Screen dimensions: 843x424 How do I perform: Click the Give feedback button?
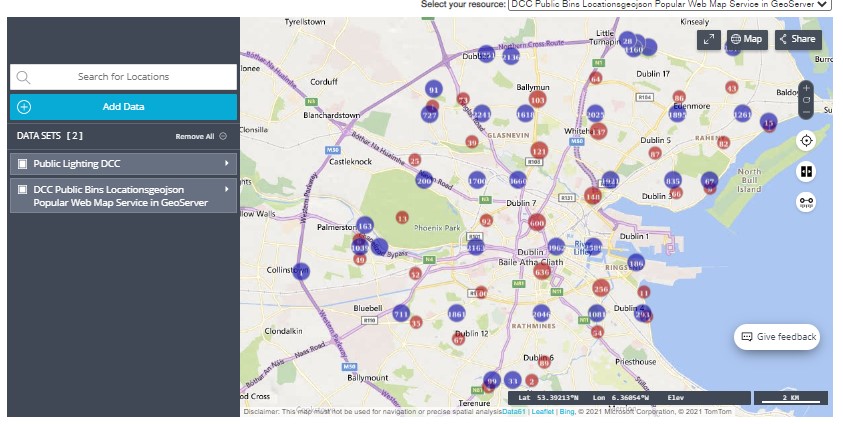coord(778,337)
